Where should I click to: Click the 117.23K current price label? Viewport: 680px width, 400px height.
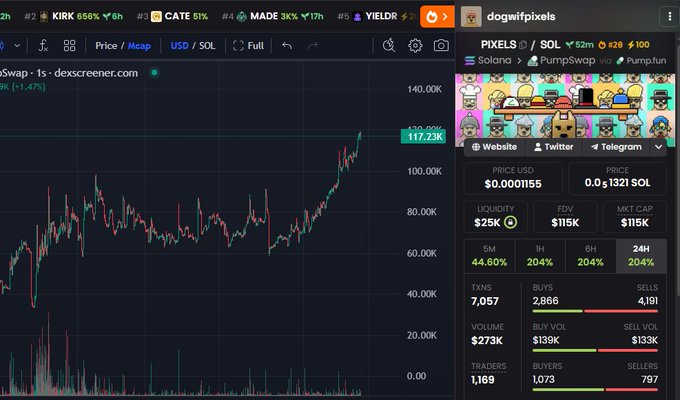pyautogui.click(x=423, y=137)
